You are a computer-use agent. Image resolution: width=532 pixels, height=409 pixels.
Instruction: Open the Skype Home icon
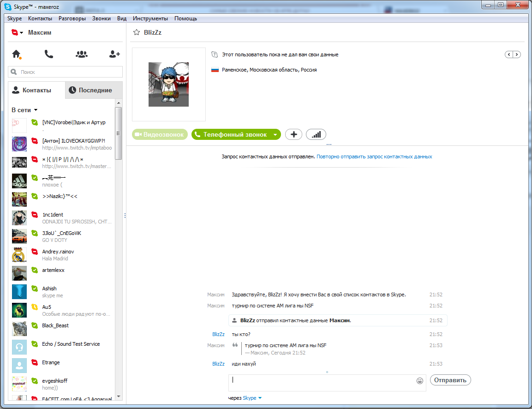pyautogui.click(x=16, y=54)
